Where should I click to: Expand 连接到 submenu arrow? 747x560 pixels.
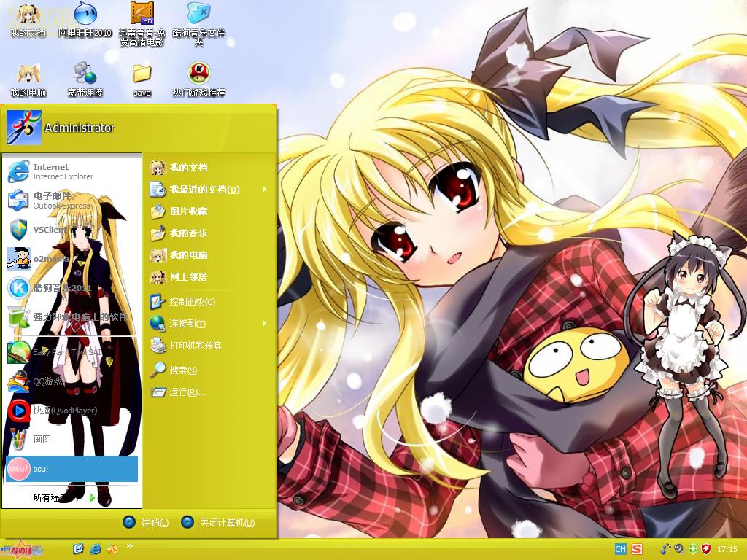pyautogui.click(x=264, y=324)
